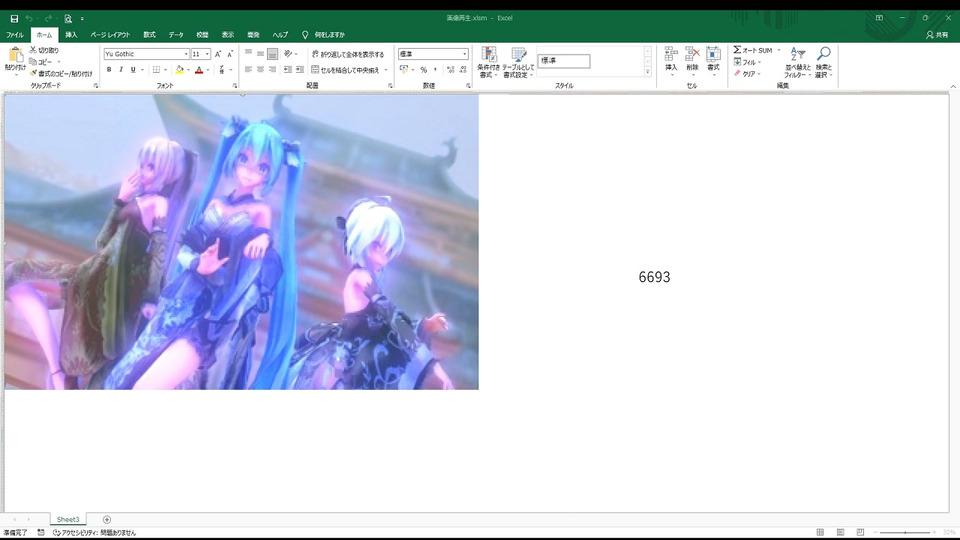This screenshot has height=540, width=960.
Task: Toggle Bold formatting
Action: coord(109,70)
